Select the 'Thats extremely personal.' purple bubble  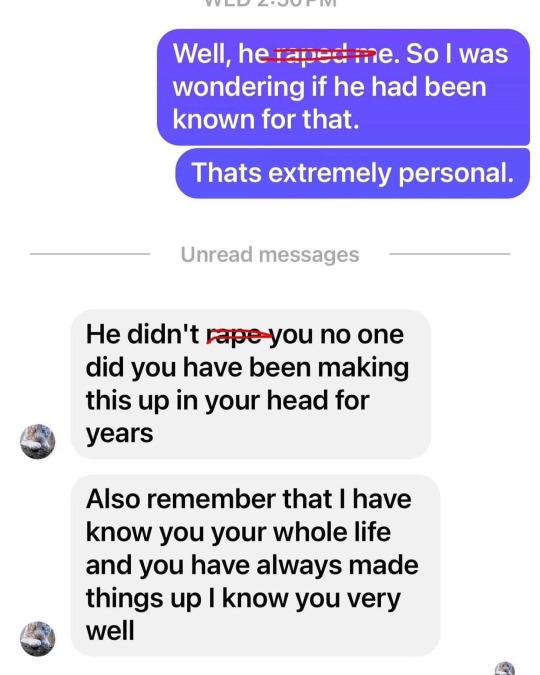coord(352,173)
